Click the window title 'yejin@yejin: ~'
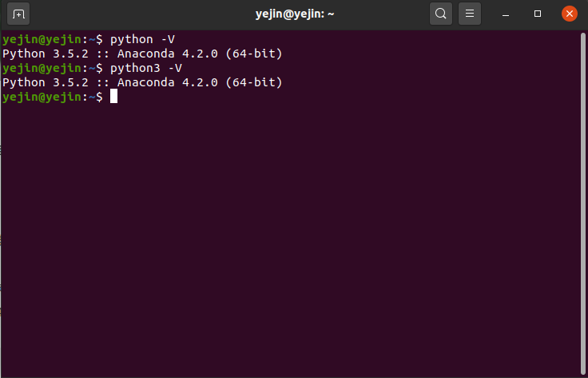The height and width of the screenshot is (378, 588). pyautogui.click(x=295, y=14)
